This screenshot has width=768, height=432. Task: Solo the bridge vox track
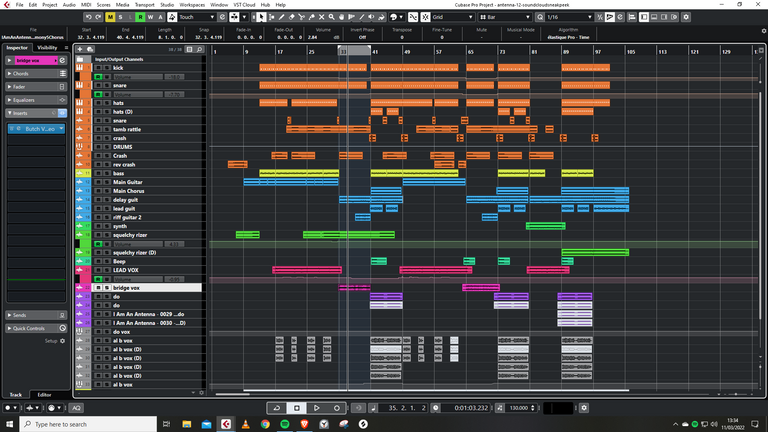pyautogui.click(x=106, y=288)
